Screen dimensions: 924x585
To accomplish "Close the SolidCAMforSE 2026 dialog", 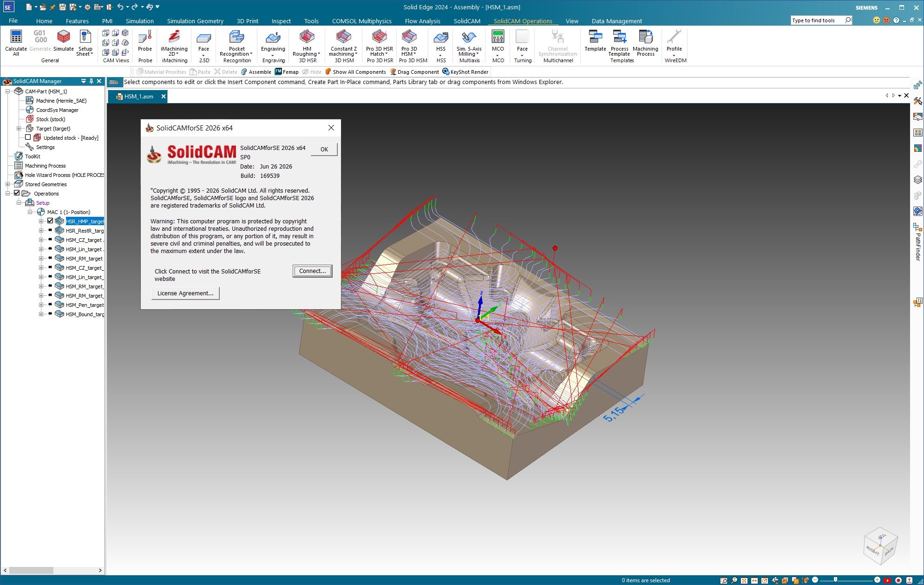I will coord(331,128).
